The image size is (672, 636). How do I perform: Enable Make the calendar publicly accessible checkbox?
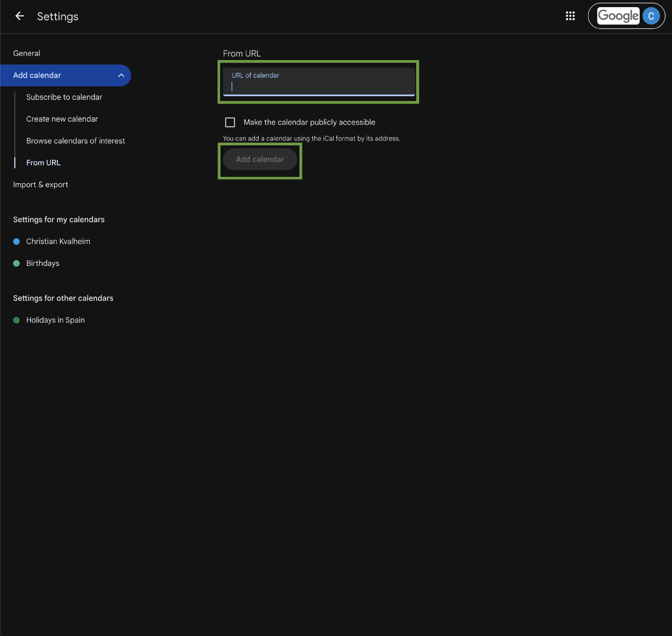[x=230, y=122]
